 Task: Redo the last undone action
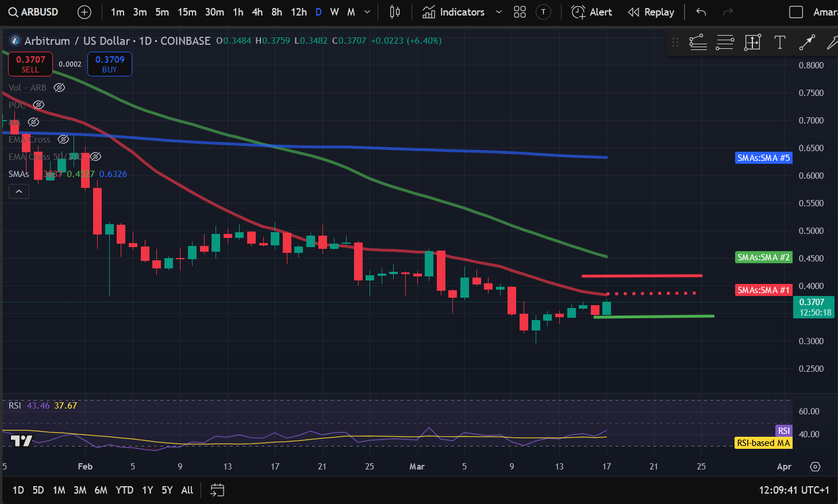click(x=728, y=12)
